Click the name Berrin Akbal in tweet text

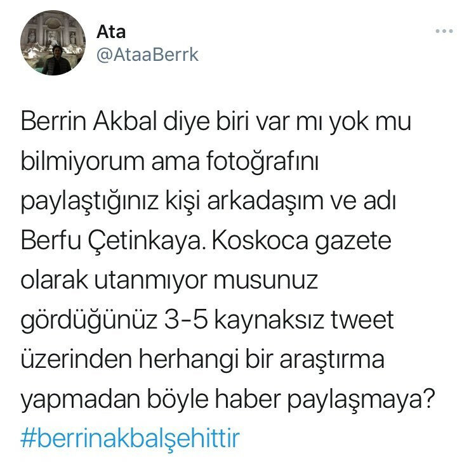89,122
